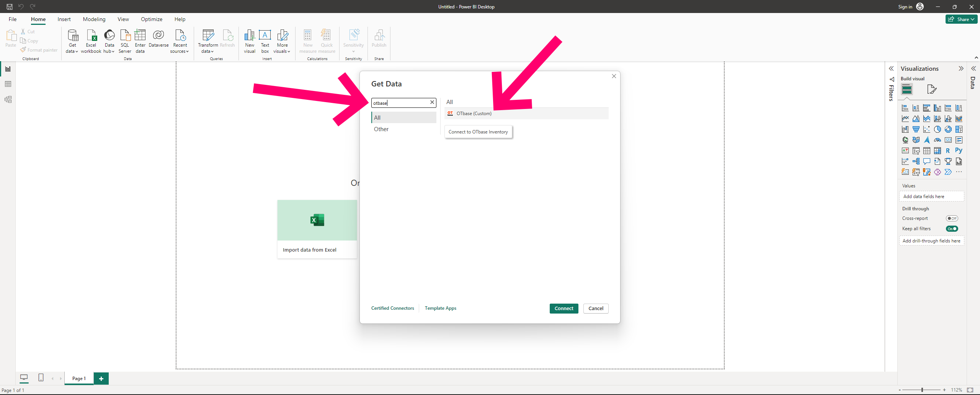Viewport: 980px width, 395px height.
Task: Select the map globe visual
Action: [905, 140]
